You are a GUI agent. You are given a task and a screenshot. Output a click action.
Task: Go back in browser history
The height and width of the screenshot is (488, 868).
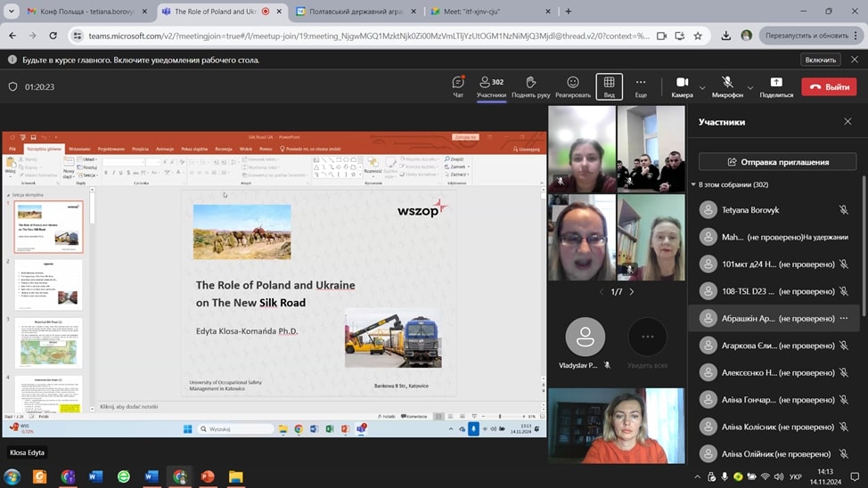tap(12, 36)
